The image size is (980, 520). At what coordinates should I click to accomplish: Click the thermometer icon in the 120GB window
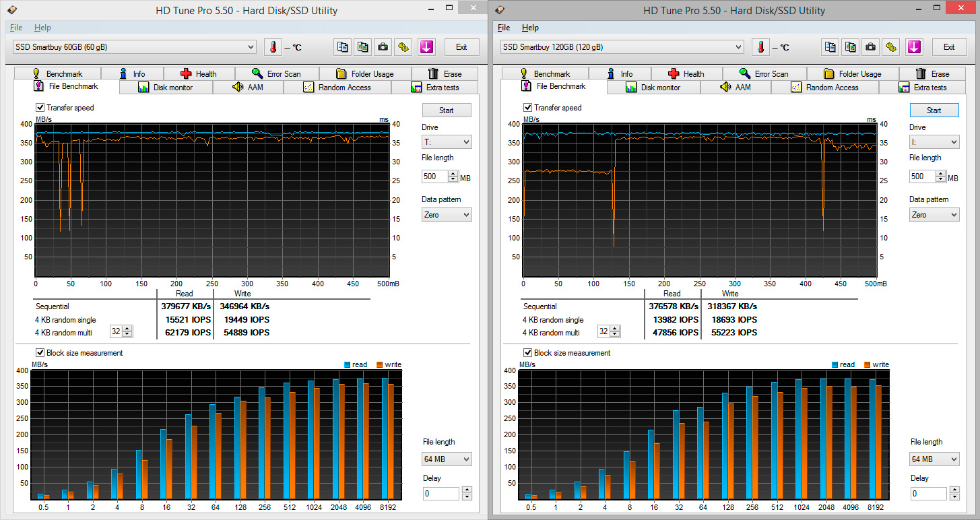760,47
